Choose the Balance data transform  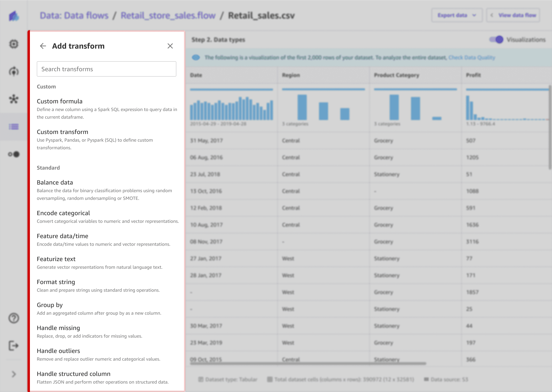point(55,182)
